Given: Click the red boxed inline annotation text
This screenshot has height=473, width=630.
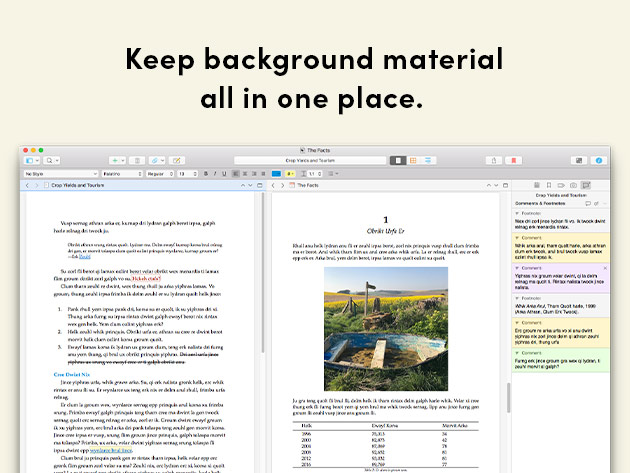Looking at the screenshot, I should tap(146, 278).
